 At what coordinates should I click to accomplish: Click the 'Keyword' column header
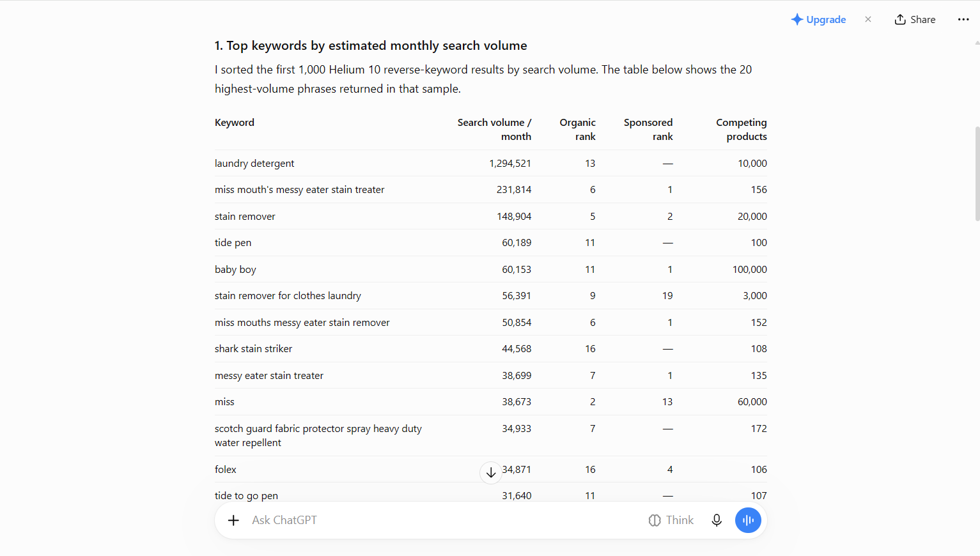235,123
